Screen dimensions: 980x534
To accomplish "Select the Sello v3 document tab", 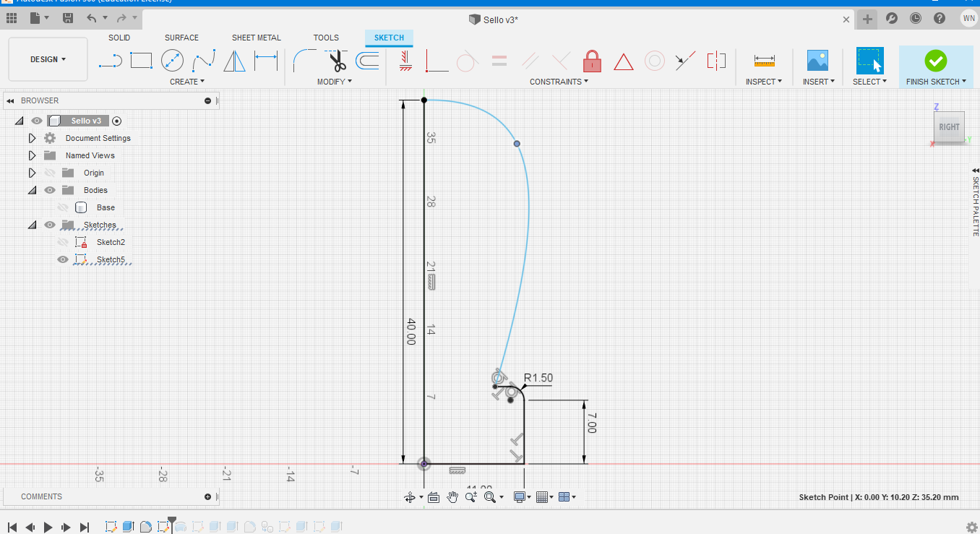I will (494, 19).
